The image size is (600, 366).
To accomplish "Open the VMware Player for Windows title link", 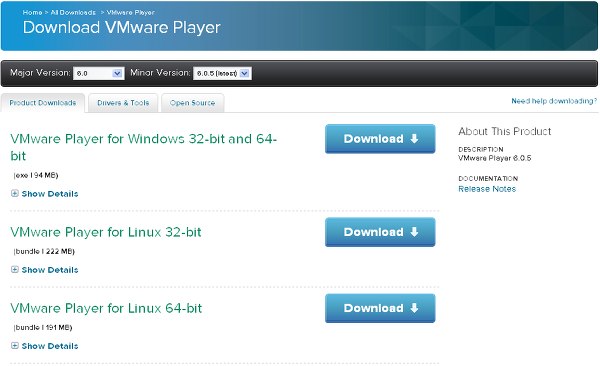I will 143,147.
